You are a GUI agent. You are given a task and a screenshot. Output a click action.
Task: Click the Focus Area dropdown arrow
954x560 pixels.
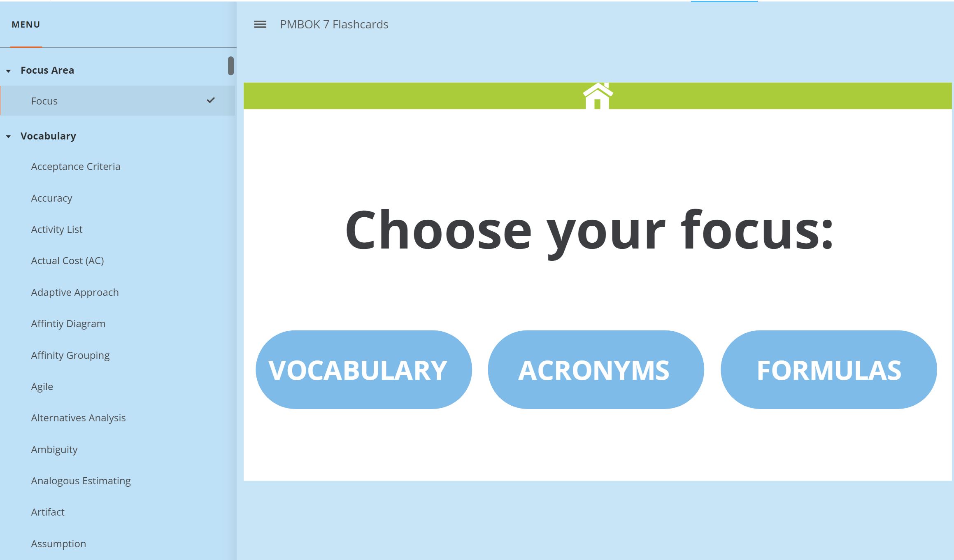tap(9, 70)
